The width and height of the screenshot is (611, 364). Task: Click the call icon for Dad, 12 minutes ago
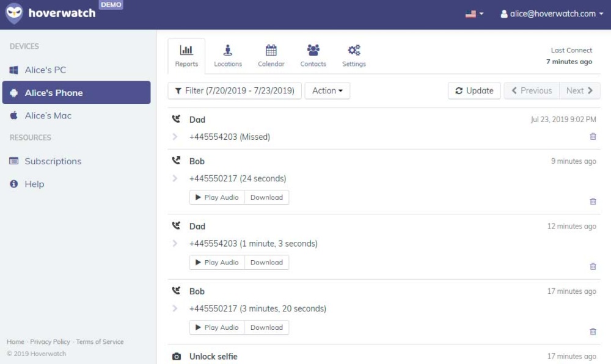click(x=176, y=225)
